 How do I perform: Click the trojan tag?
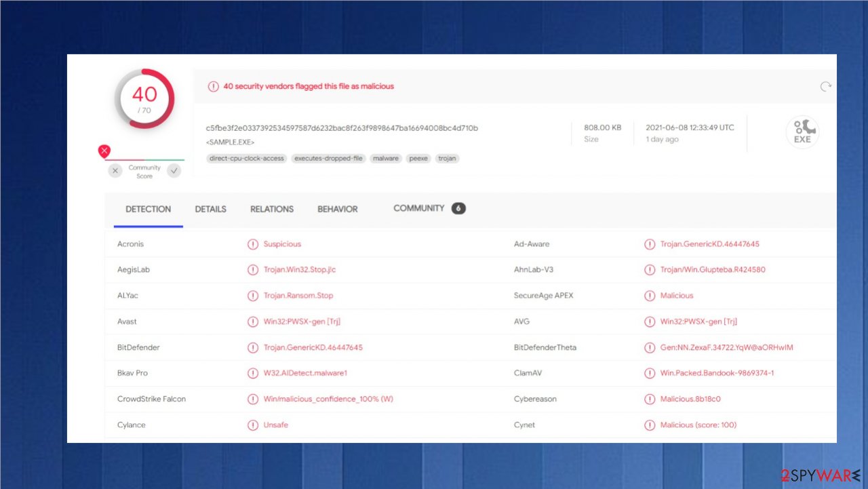tap(447, 158)
